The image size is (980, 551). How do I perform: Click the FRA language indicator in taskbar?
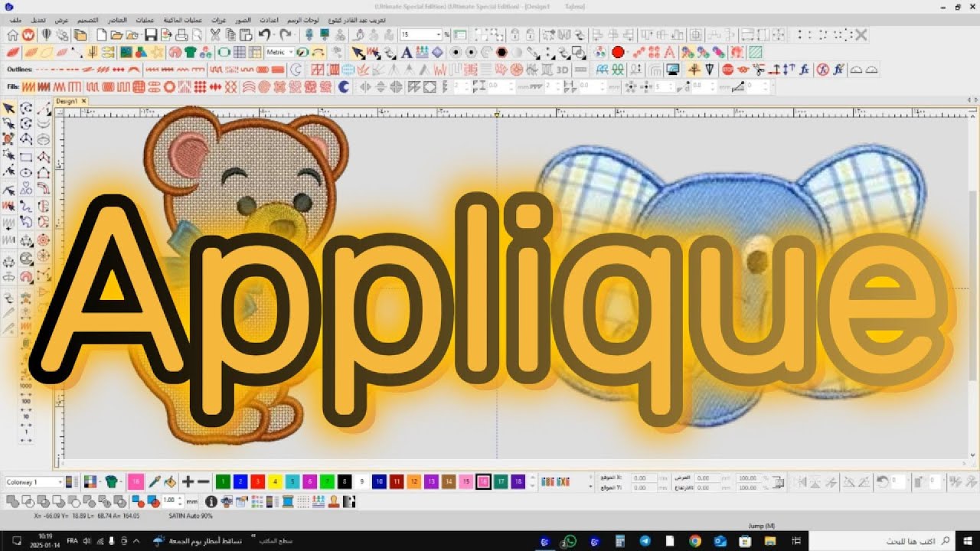click(72, 540)
